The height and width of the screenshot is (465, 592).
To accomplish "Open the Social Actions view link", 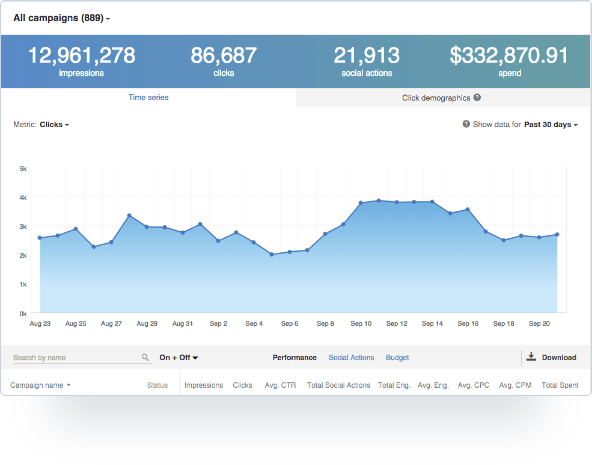I will tap(351, 357).
